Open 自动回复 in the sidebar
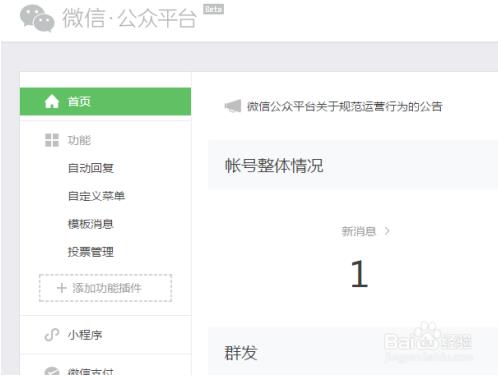 click(91, 168)
